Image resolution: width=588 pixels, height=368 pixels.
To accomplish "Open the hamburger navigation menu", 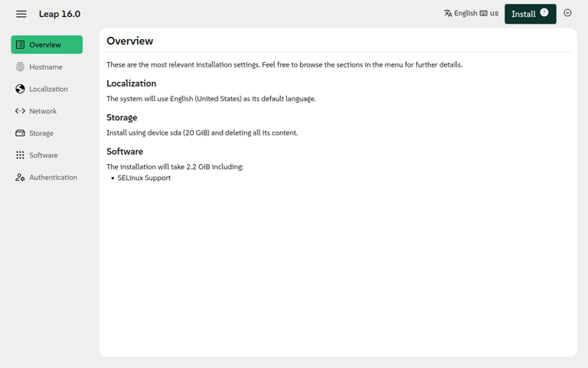I will click(21, 14).
